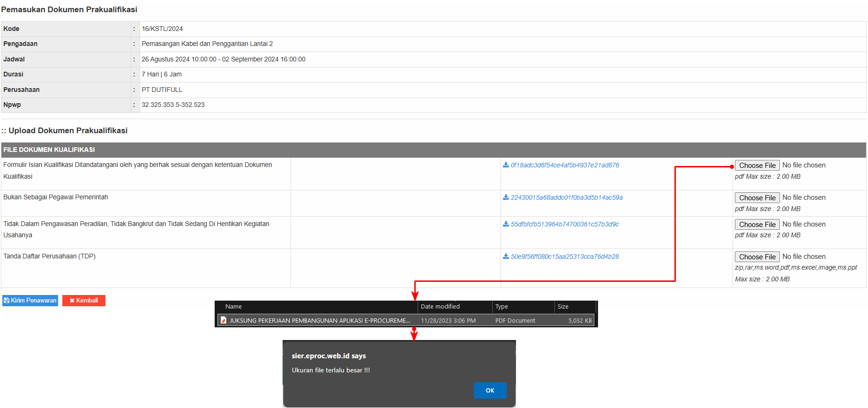The image size is (868, 408).
Task: Choose File for Tanda Daftar Perusahaan (TDP)
Action: click(x=757, y=257)
